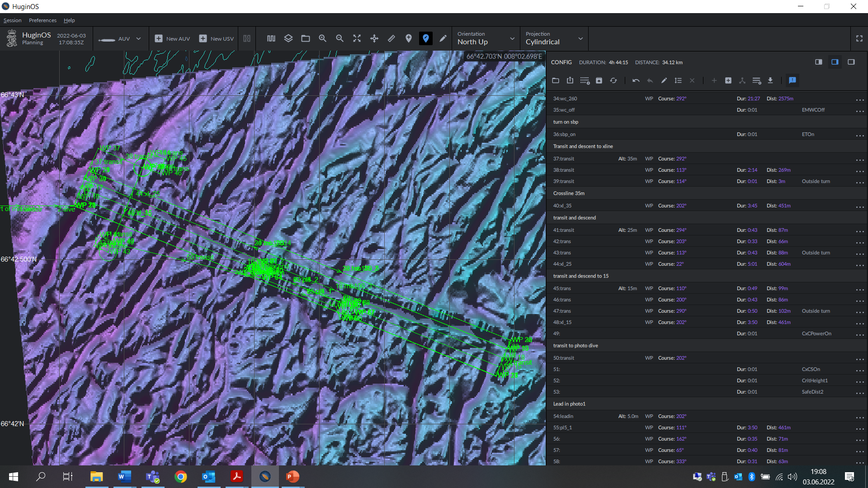This screenshot has height=488, width=868.
Task: Click the New USV button
Action: (216, 38)
